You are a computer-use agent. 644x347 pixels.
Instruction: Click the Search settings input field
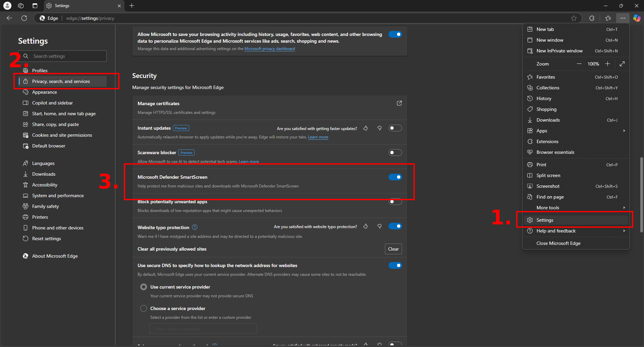pyautogui.click(x=62, y=56)
